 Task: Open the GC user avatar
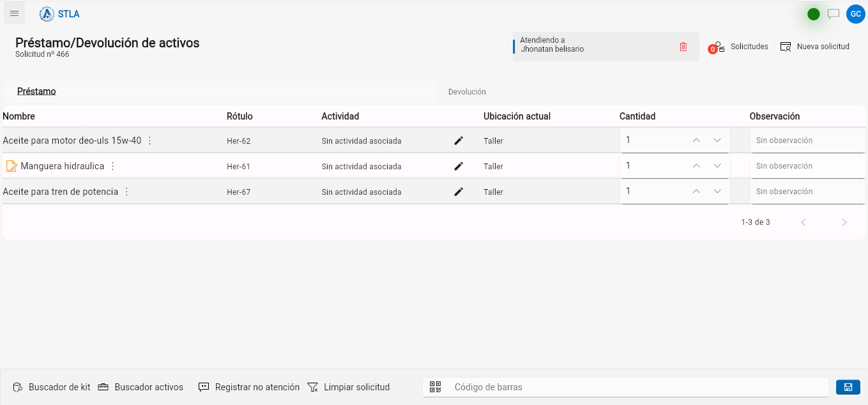[855, 14]
